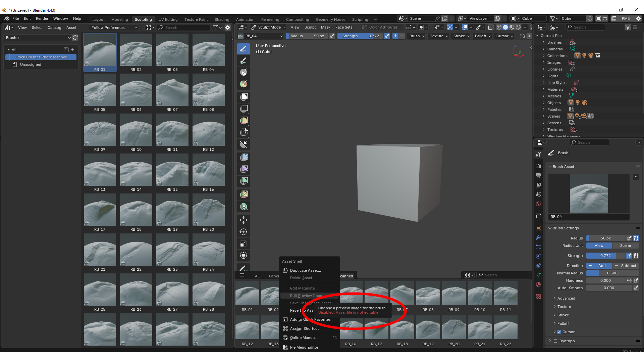The width and height of the screenshot is (644, 352).
Task: Set Radius Unit to Scene
Action: (626, 246)
